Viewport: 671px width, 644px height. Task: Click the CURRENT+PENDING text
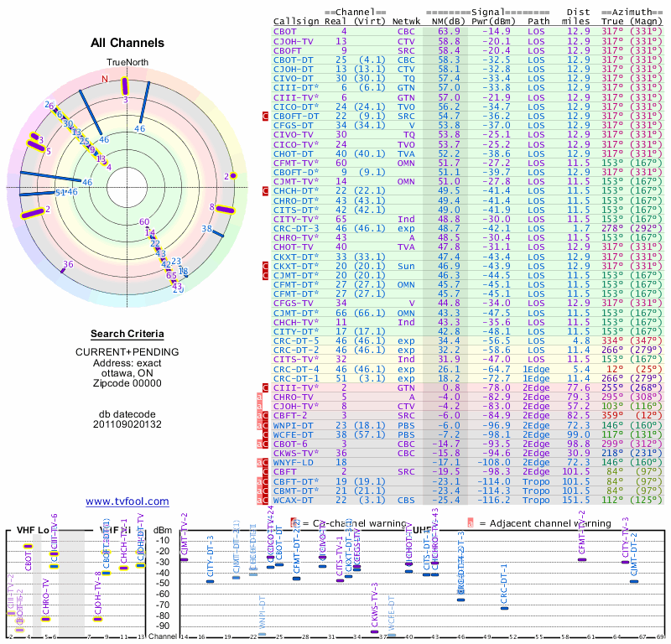pyautogui.click(x=127, y=352)
